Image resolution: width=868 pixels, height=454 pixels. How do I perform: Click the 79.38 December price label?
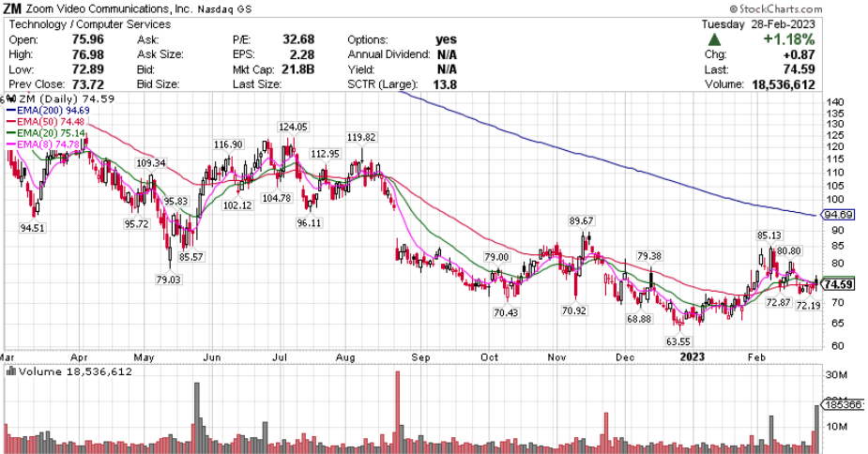[x=649, y=256]
